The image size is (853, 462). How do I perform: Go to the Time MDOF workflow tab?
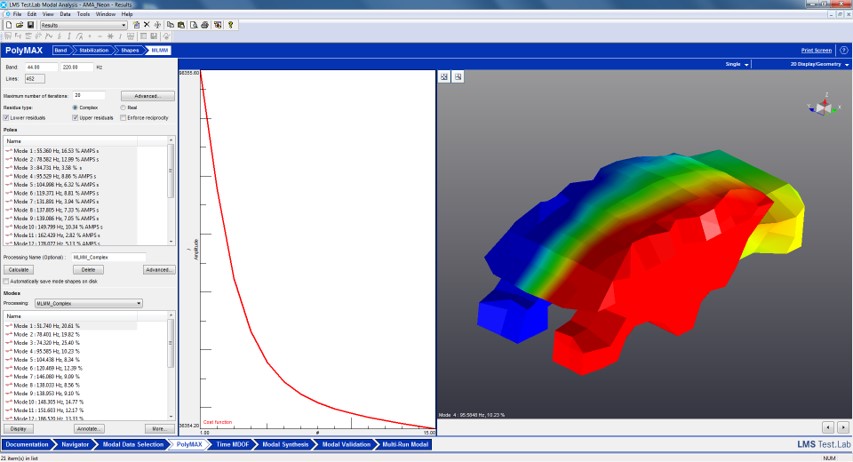click(x=232, y=445)
